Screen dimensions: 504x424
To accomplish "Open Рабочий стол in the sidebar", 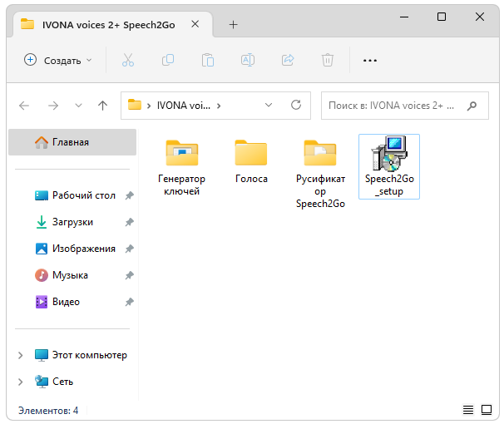I will [75, 195].
